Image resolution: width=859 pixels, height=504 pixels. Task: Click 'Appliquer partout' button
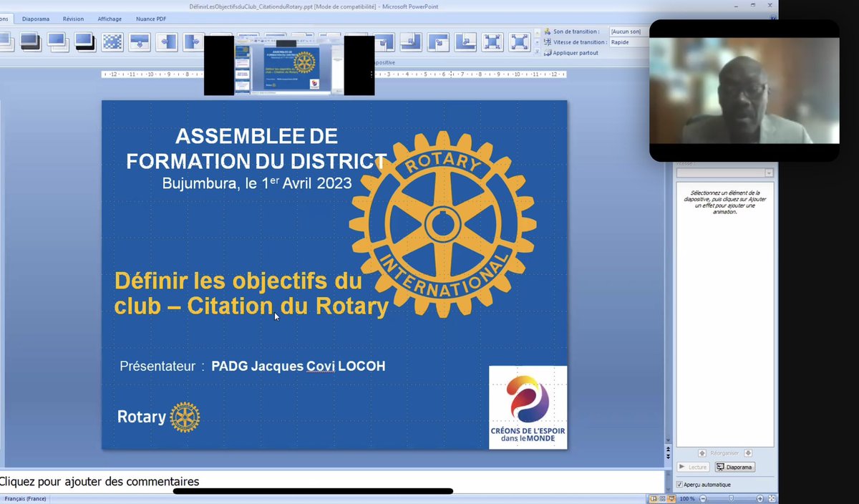click(571, 52)
